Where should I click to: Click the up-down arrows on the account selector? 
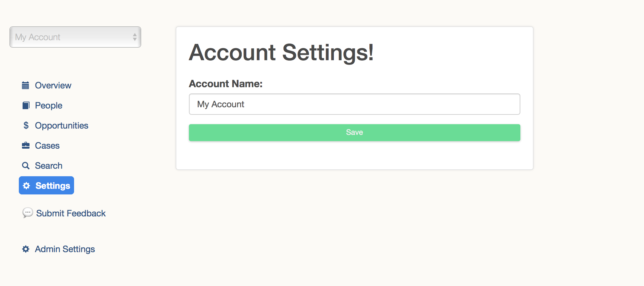[134, 37]
